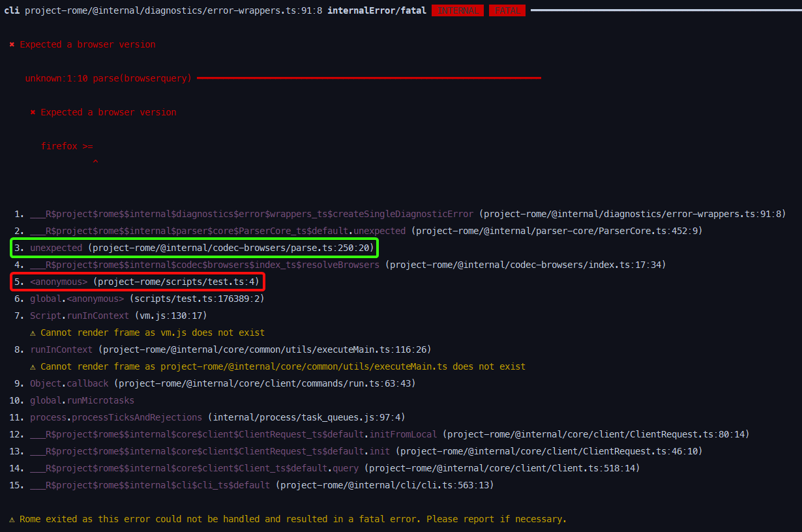Select the "internalError/fatal" category text
The width and height of the screenshot is (802, 532).
point(377,10)
